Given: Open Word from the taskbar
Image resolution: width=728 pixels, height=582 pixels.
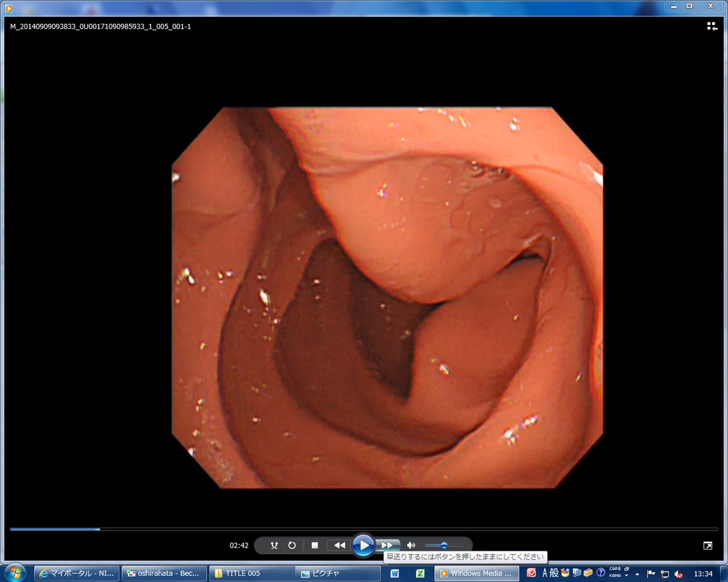Looking at the screenshot, I should click(x=395, y=573).
